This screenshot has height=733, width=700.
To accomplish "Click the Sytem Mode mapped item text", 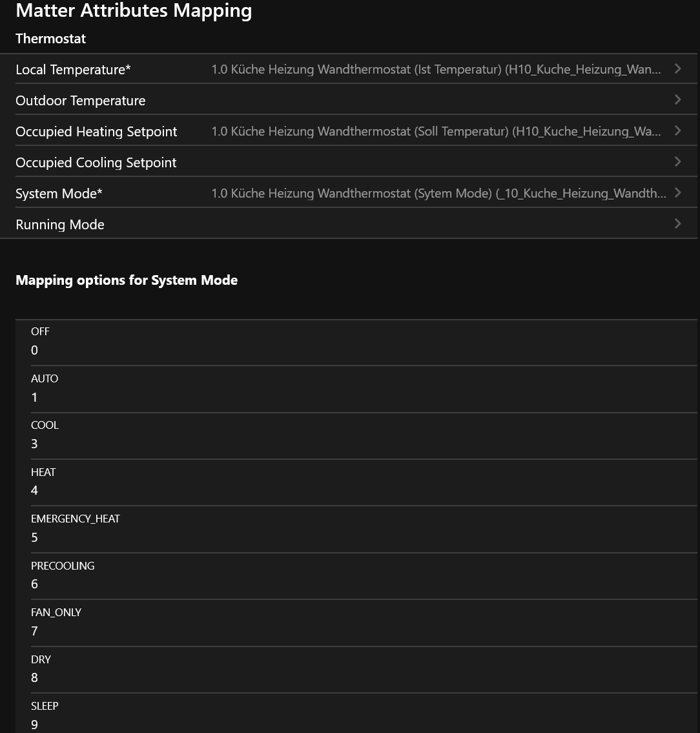I will (438, 193).
